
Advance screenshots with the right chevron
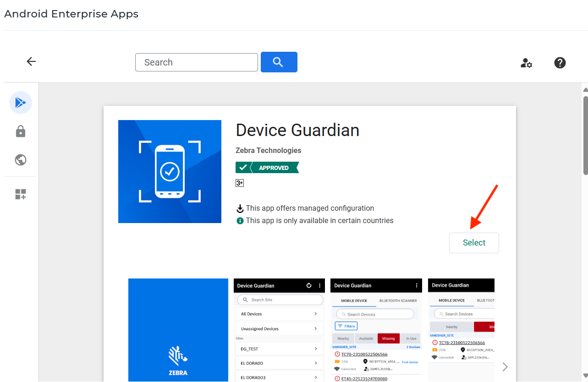pos(505,366)
